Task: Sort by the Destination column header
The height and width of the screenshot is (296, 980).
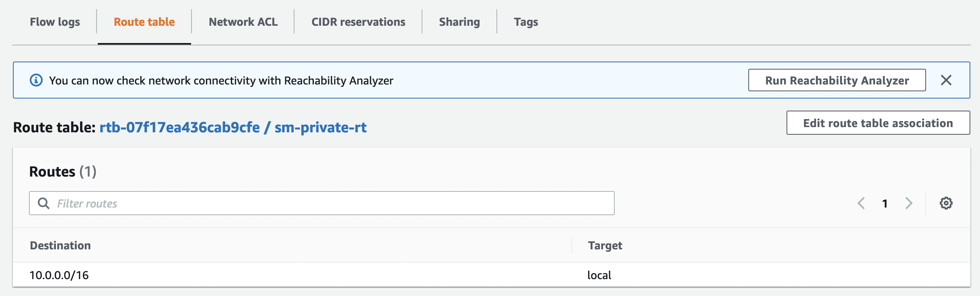Action: 60,245
